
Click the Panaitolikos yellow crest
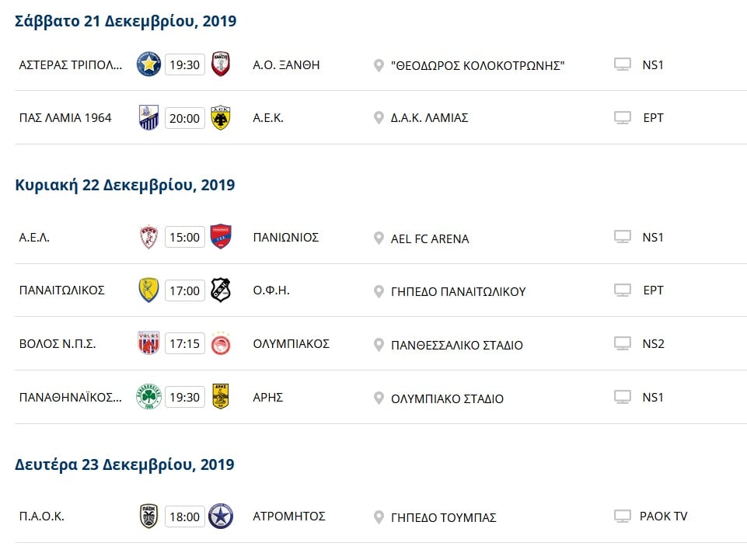(148, 290)
